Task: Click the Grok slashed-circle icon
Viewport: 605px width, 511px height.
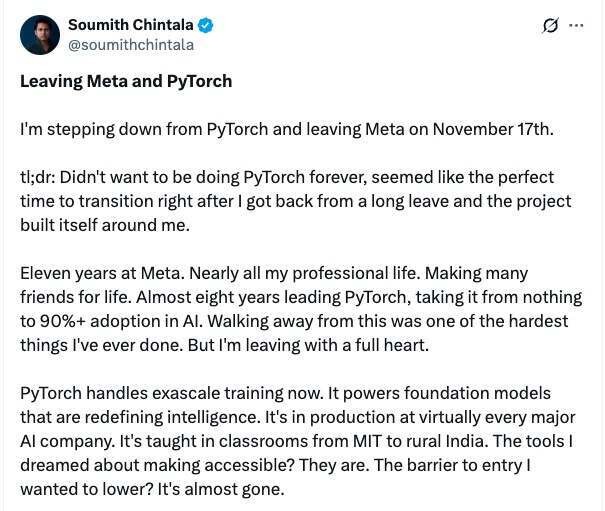Action: point(550,26)
